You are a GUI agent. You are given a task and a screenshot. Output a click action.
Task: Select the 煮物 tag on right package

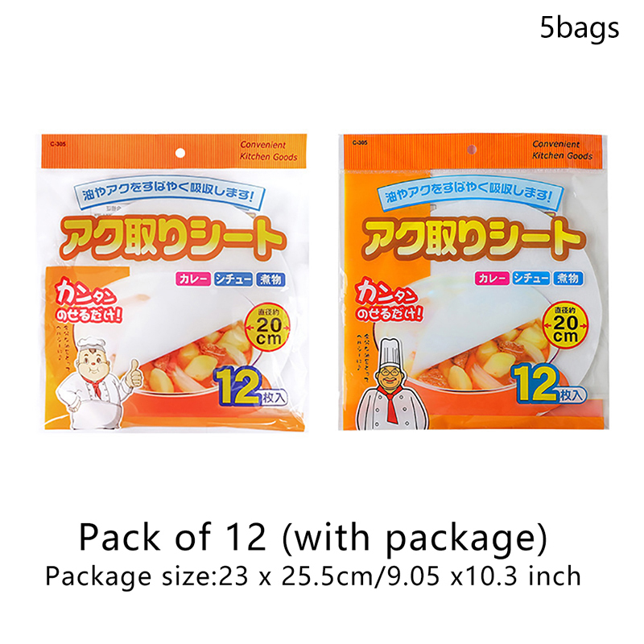click(568, 278)
